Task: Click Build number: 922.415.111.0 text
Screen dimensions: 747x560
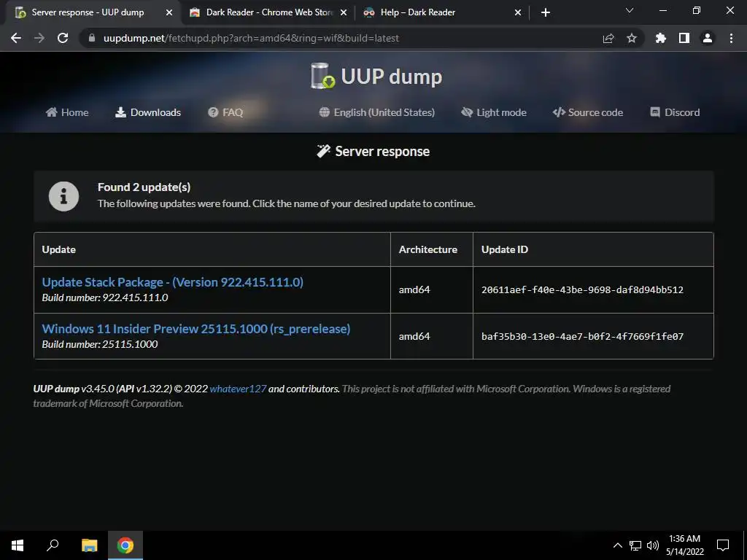Action: point(105,297)
